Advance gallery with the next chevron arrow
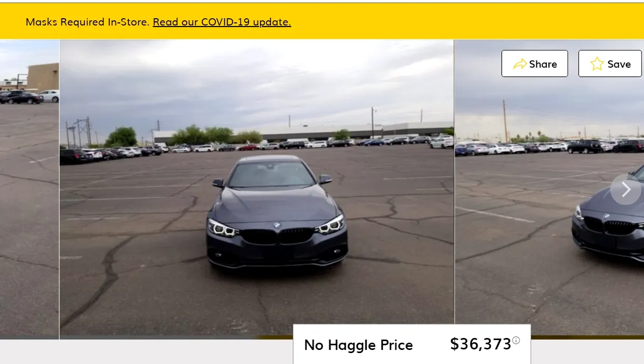 [626, 189]
